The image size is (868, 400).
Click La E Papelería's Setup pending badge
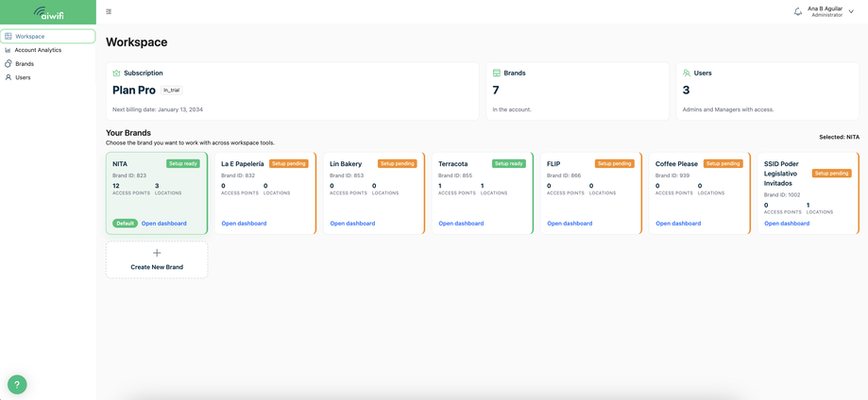pos(289,164)
